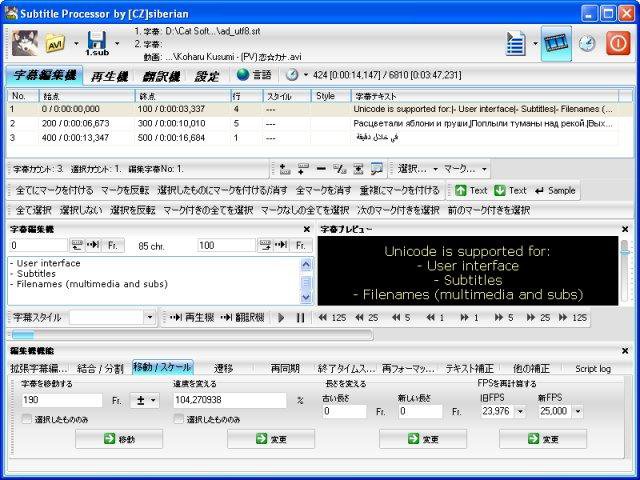This screenshot has height=480, width=640.
Task: Click the document list view icon
Action: 516,43
